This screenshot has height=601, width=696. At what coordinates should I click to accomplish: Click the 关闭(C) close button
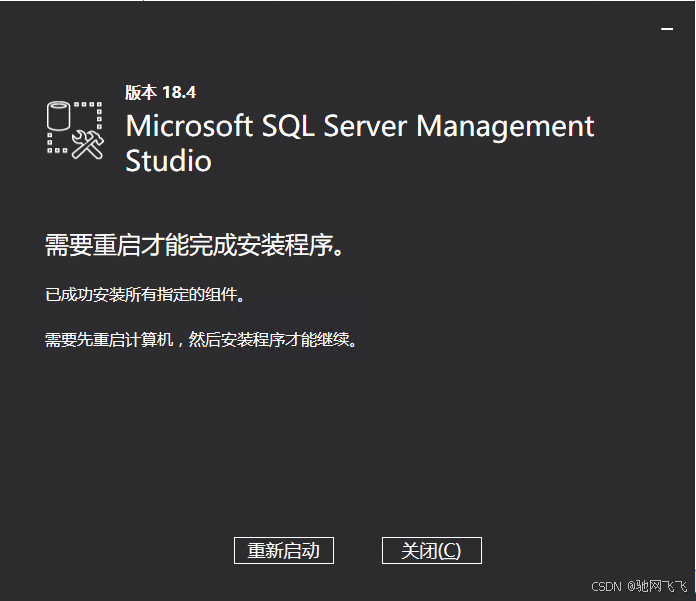tap(431, 550)
